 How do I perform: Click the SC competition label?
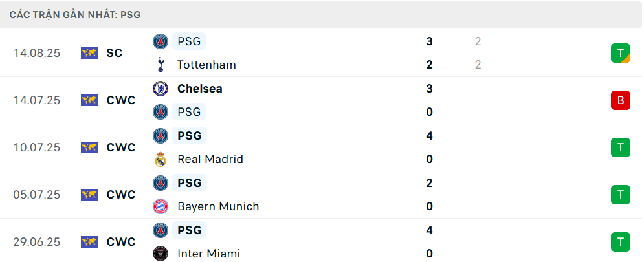pos(115,53)
